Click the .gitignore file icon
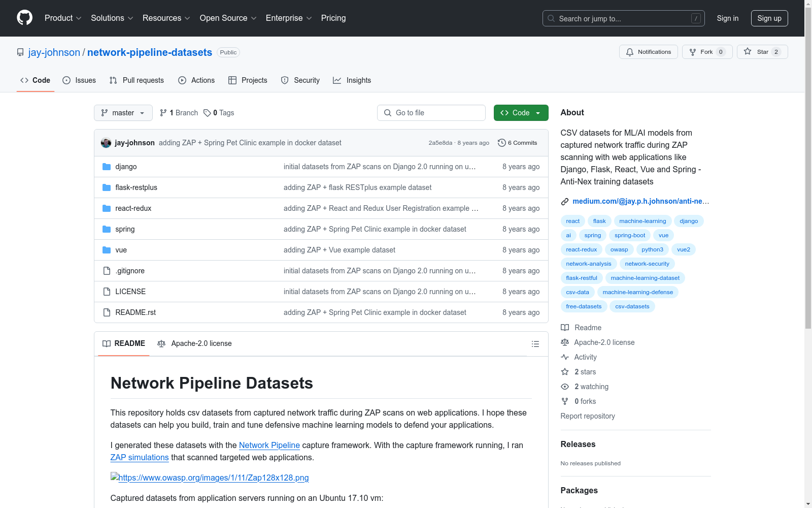This screenshot has width=812, height=508. pos(107,271)
